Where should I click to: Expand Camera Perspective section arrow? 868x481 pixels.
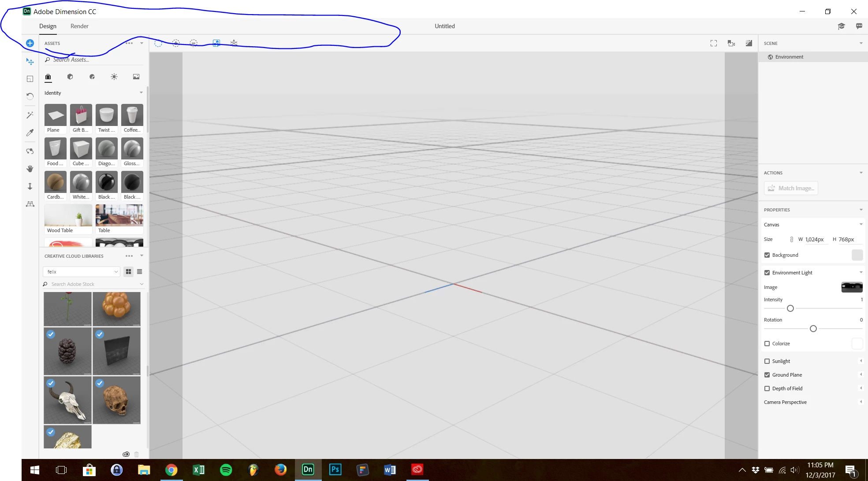(861, 402)
